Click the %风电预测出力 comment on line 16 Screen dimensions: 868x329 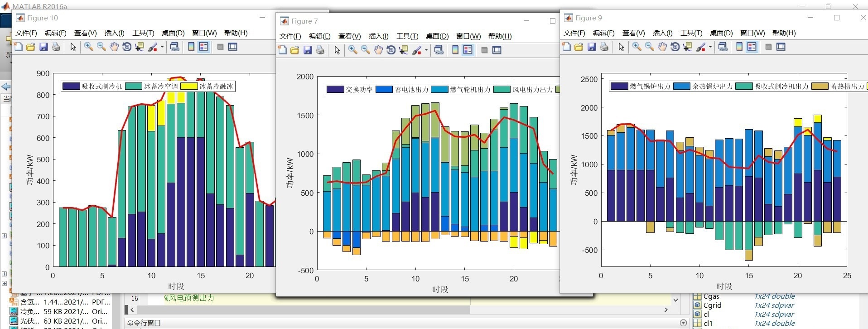(x=189, y=298)
